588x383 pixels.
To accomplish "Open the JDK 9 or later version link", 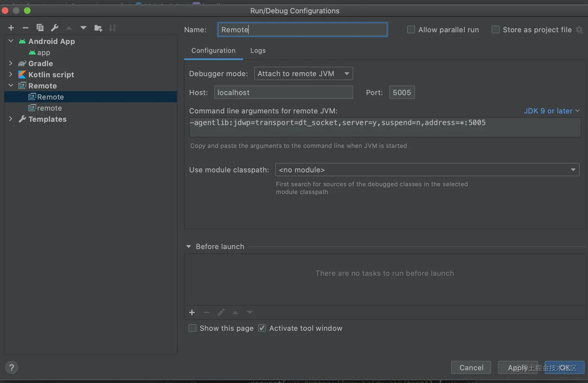I will [x=551, y=111].
